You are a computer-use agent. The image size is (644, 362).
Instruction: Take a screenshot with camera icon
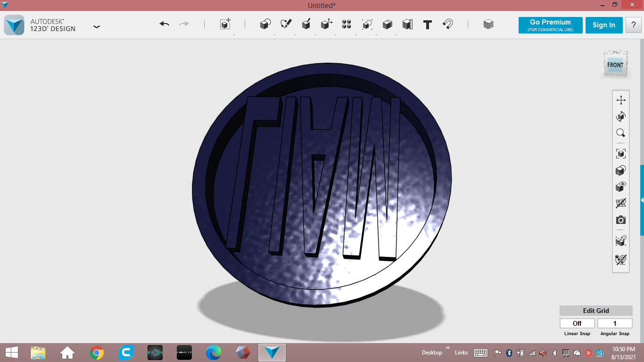click(621, 220)
